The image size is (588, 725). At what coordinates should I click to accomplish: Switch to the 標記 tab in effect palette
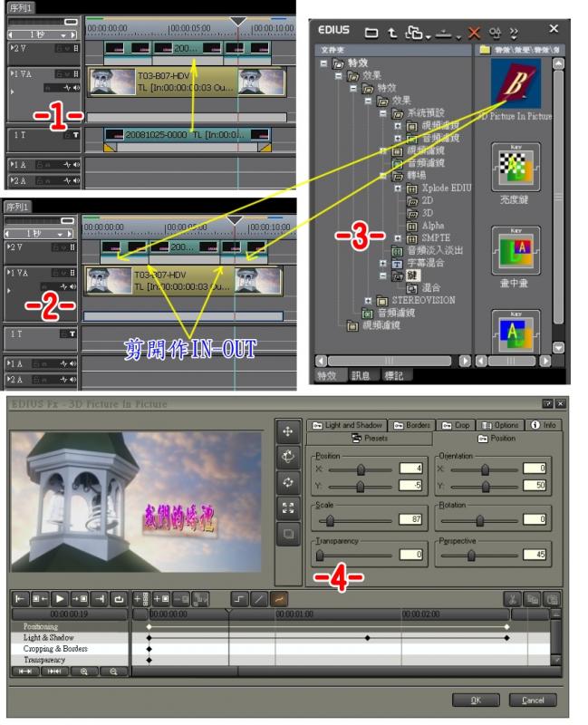tap(393, 375)
